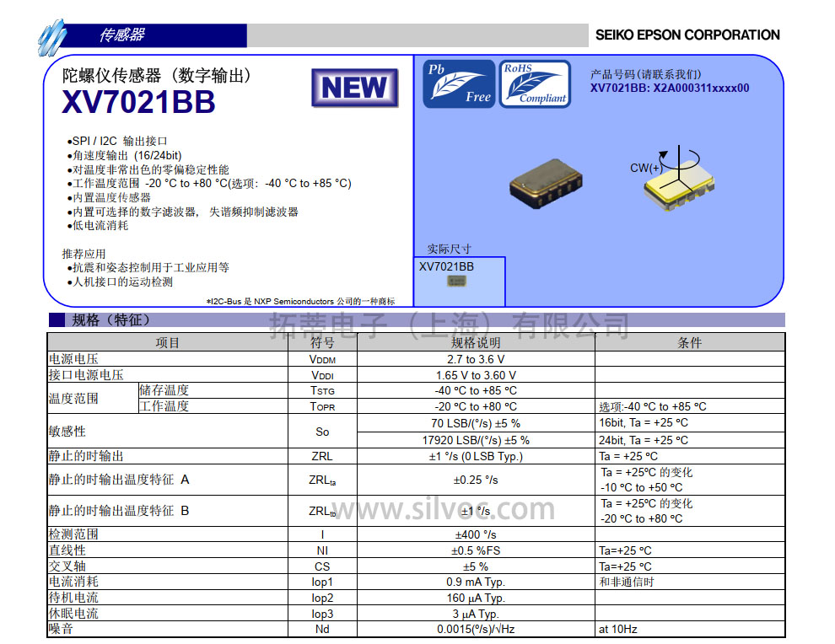Screen dimensions: 835x644
Task: Click the 角速度输出 (16/24bit) bullet
Action: click(x=124, y=155)
